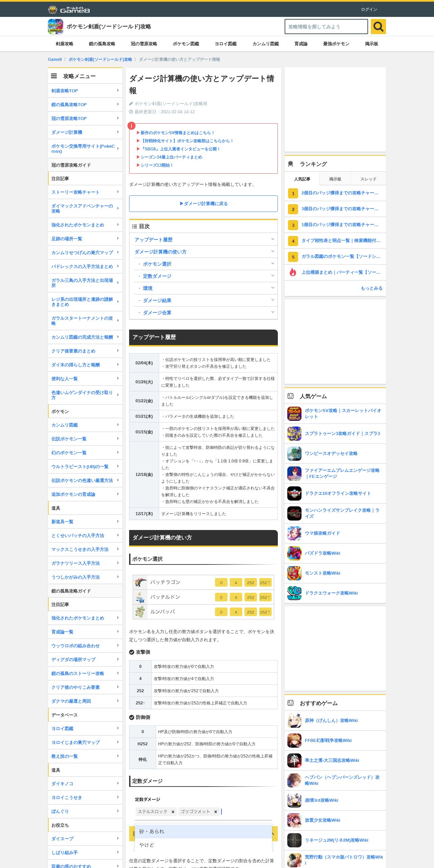Screen dimensions: 434x868
Task: Select 4 effort value for パッチルドン
Action: [x=236, y=597]
